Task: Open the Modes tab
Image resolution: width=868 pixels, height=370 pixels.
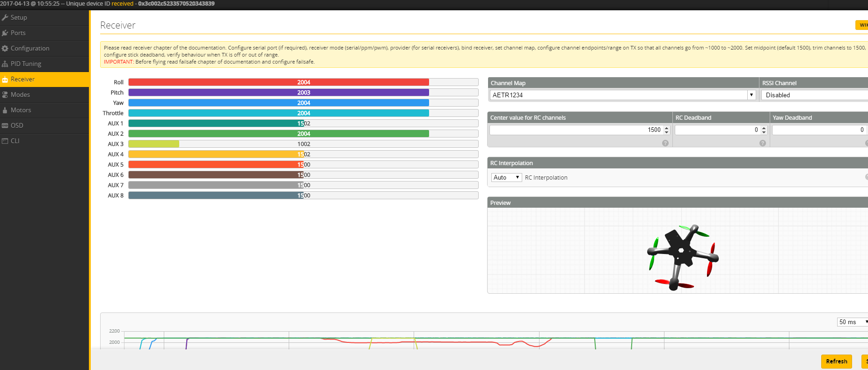Action: click(x=44, y=94)
